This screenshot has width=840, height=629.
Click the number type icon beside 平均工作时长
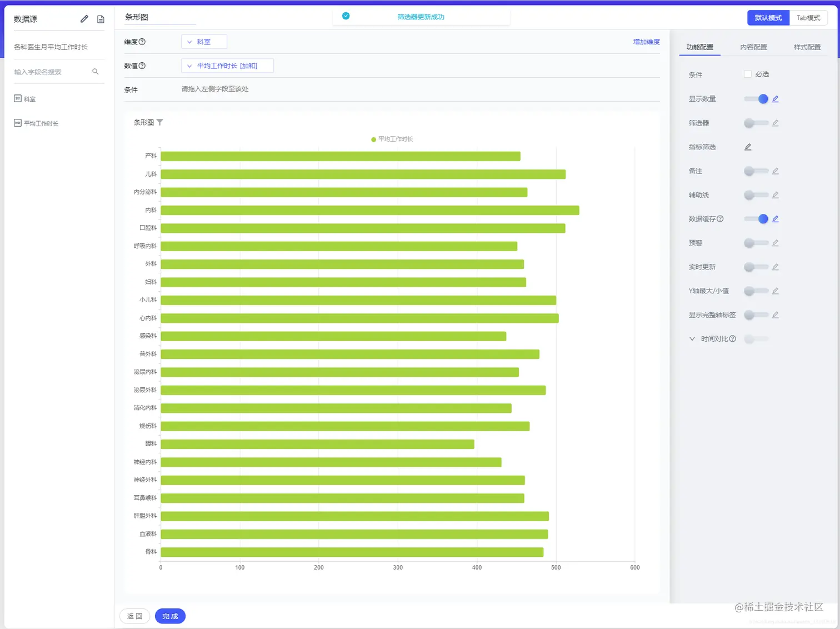tap(18, 123)
